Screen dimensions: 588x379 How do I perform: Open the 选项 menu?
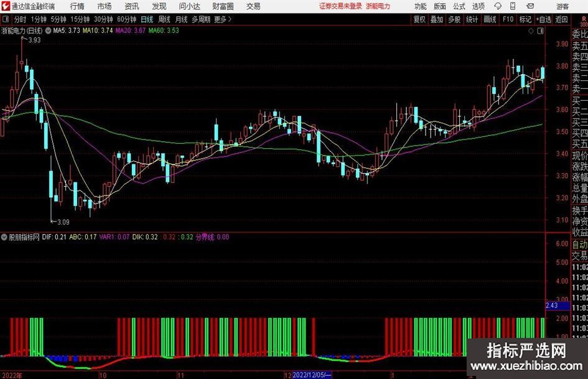478,6
